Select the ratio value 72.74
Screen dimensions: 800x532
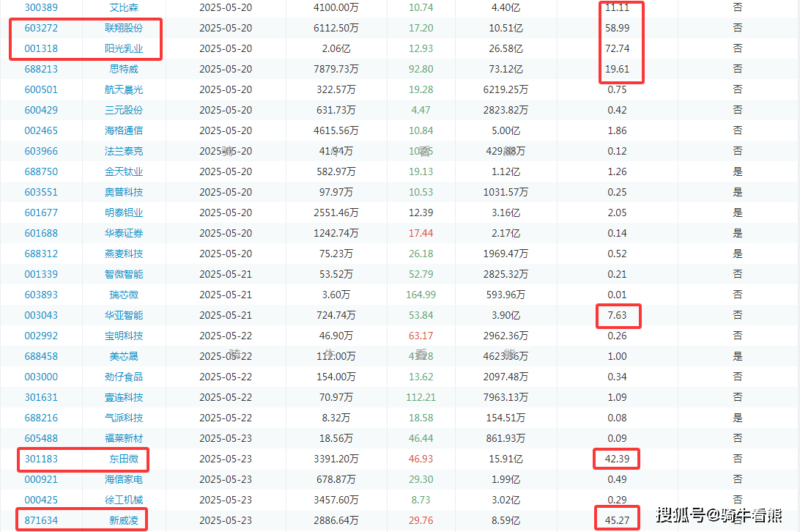618,48
